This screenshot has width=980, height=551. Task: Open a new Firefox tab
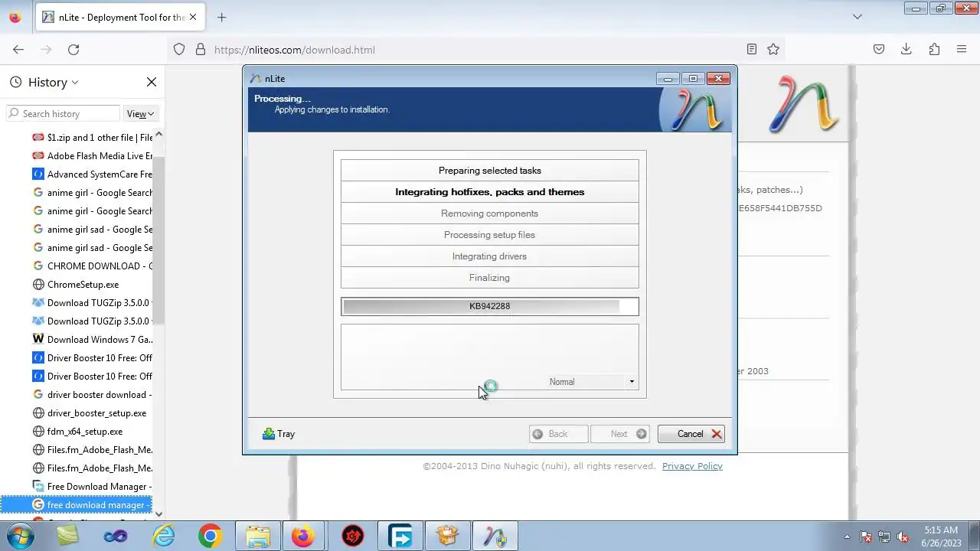[x=221, y=17]
